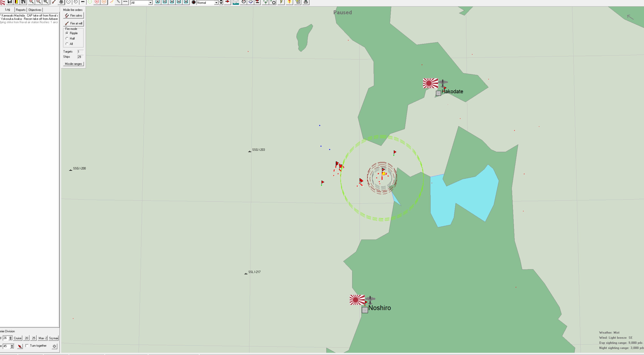Viewport: 644px width, 355px height.
Task: Click the play speed 1 button
Action: tap(158, 2)
